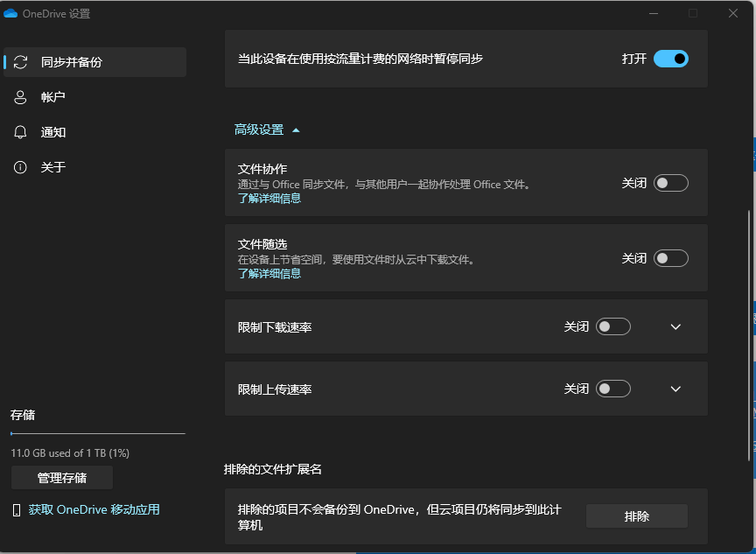Click the 11.0 GB used of 1 TB text
Viewport: 756px width, 554px height.
pyautogui.click(x=70, y=453)
